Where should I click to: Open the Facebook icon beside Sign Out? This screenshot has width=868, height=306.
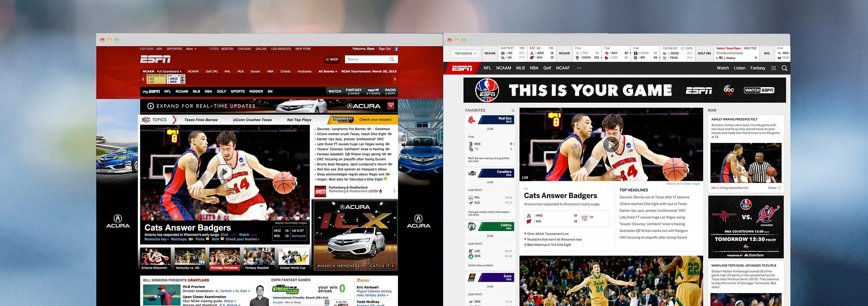click(x=396, y=49)
